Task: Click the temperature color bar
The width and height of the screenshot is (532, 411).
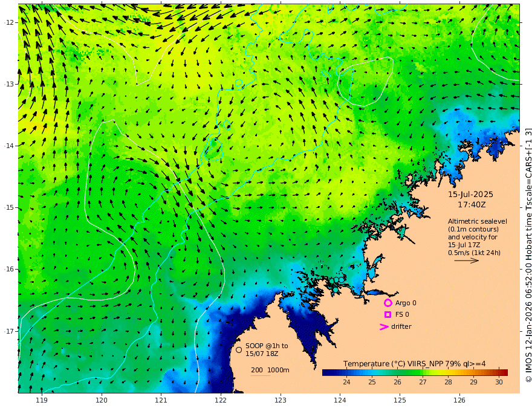Action: coord(415,372)
